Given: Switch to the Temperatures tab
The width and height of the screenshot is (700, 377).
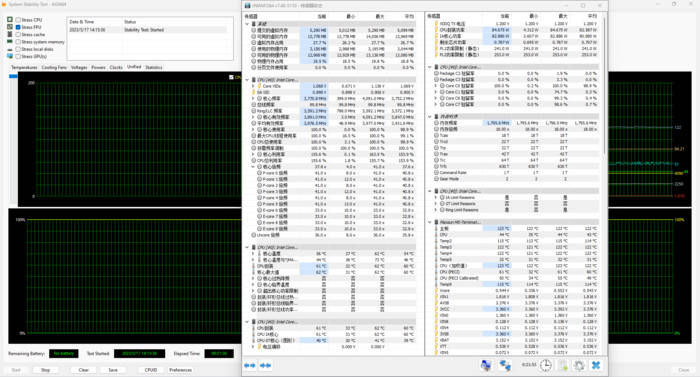Looking at the screenshot, I should [x=24, y=67].
